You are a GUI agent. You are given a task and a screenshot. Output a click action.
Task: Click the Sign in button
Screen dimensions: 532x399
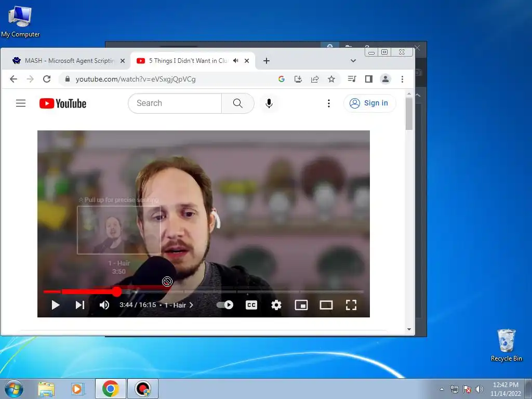click(369, 103)
